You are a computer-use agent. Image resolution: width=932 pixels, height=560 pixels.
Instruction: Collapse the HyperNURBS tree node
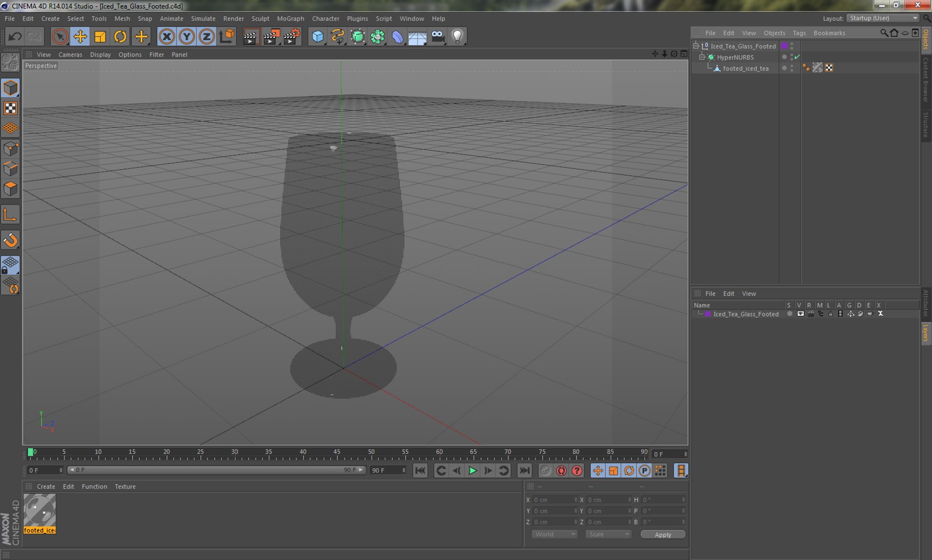tap(702, 57)
